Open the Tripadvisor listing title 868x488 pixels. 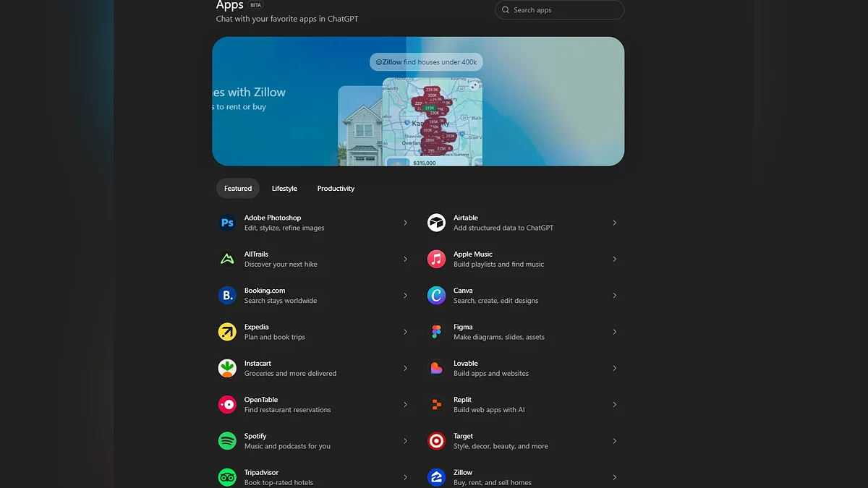coord(261,472)
